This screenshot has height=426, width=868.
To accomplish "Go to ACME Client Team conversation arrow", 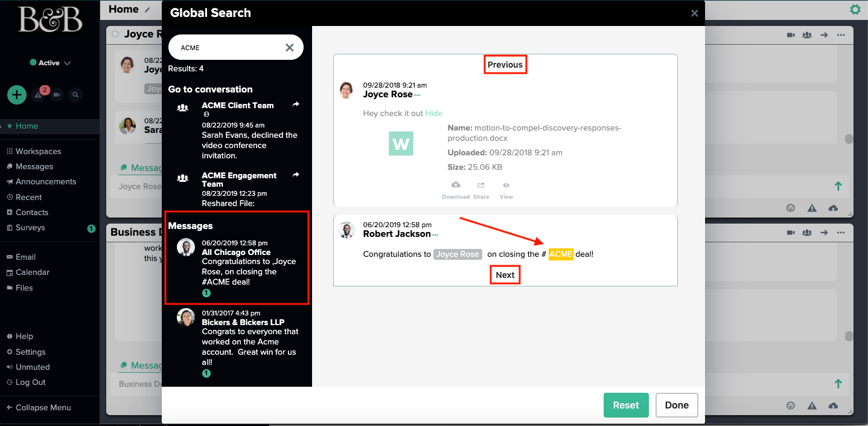I will 296,105.
